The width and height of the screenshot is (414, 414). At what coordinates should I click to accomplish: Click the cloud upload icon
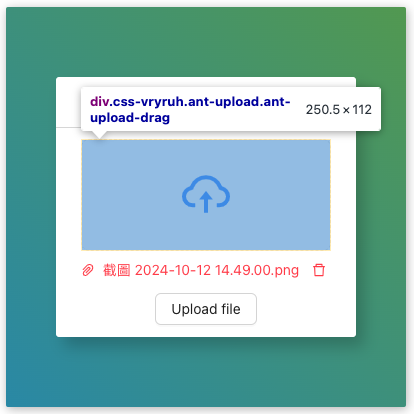point(206,194)
